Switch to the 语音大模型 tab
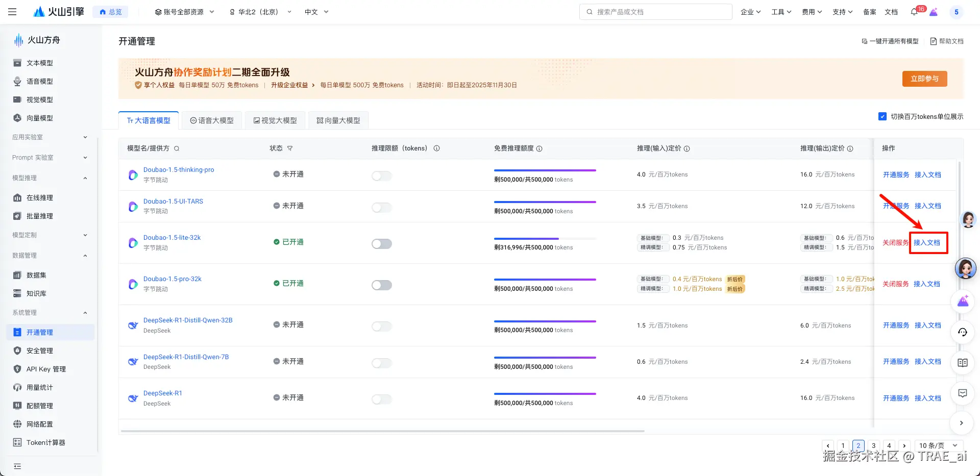The image size is (980, 476). pos(212,120)
